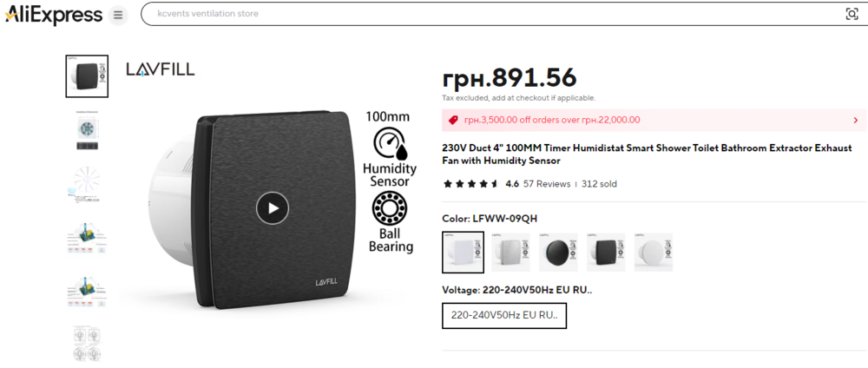Image resolution: width=868 pixels, height=368 pixels.
Task: Select the black square fan color
Action: pyautogui.click(x=606, y=253)
